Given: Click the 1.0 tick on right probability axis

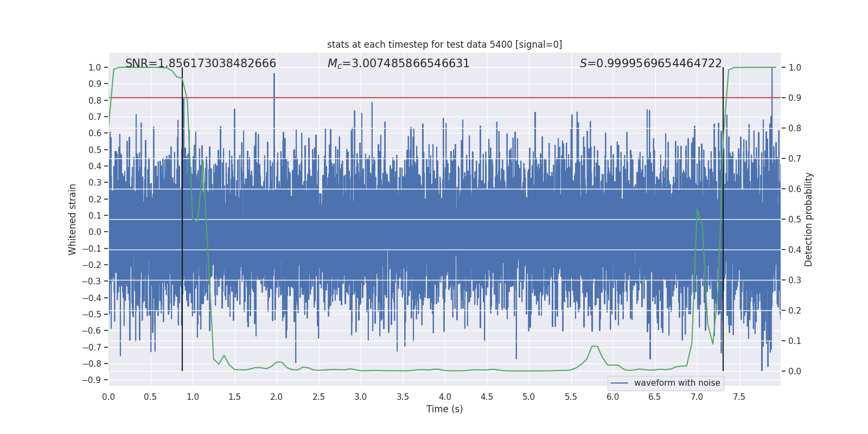Looking at the screenshot, I should (x=795, y=68).
